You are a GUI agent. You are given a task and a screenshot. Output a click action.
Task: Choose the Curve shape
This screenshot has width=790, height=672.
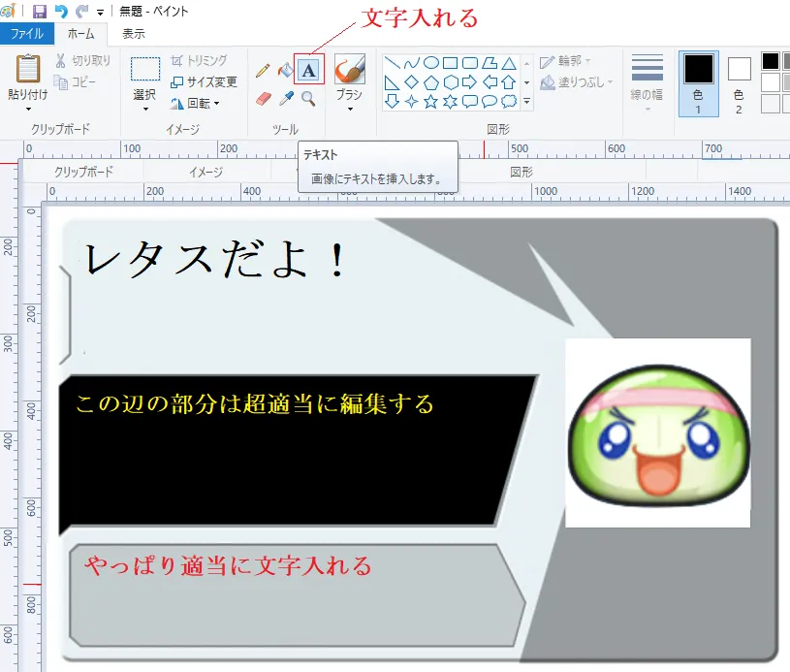coord(412,63)
